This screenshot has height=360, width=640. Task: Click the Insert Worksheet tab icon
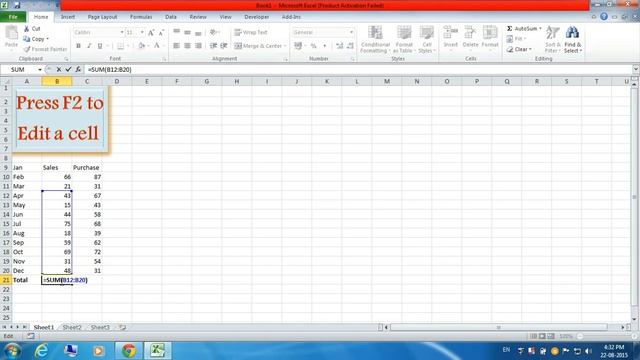[x=122, y=327]
